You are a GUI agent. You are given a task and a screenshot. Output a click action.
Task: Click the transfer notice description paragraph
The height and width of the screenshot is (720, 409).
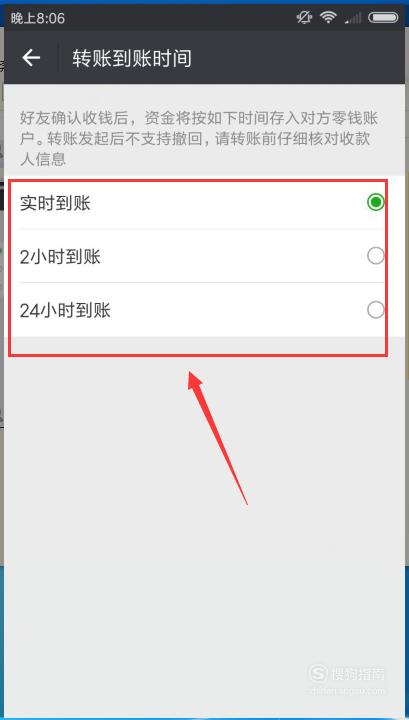(x=199, y=138)
